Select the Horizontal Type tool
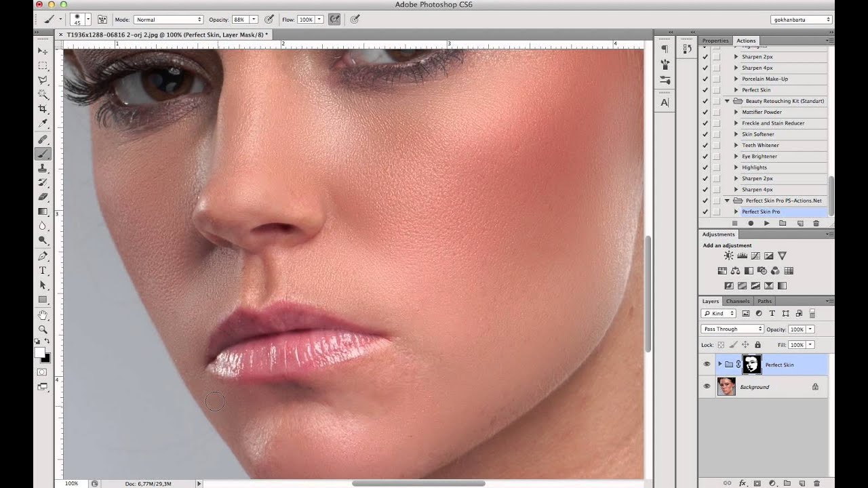 [x=43, y=270]
